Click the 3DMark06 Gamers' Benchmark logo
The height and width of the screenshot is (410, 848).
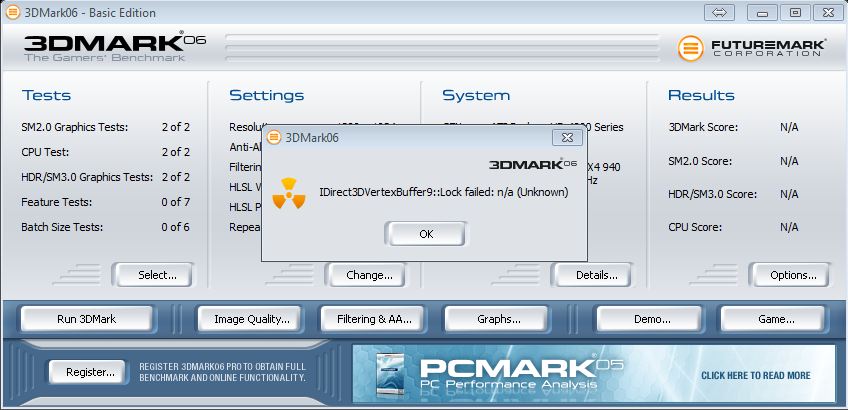[x=115, y=47]
